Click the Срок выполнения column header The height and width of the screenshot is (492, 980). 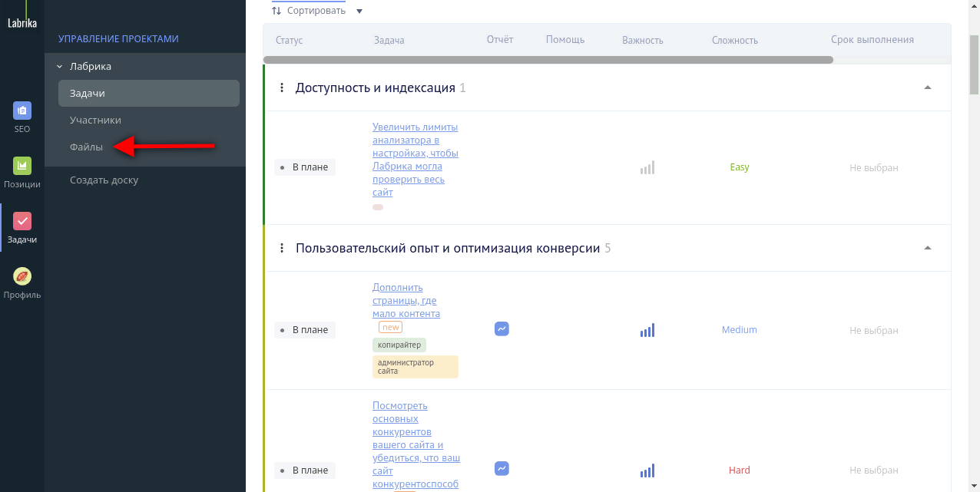(872, 39)
